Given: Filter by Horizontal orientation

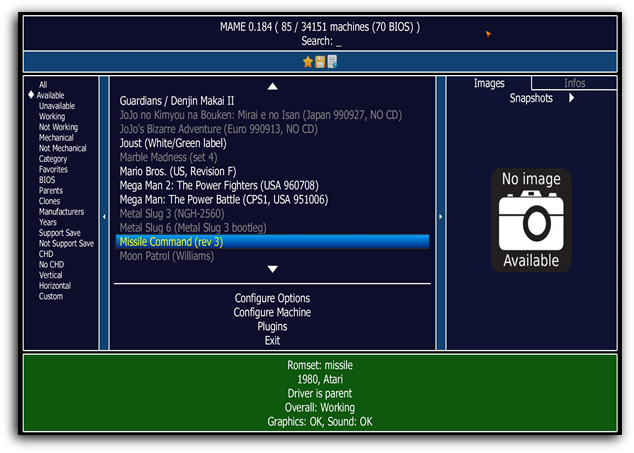Looking at the screenshot, I should [55, 286].
